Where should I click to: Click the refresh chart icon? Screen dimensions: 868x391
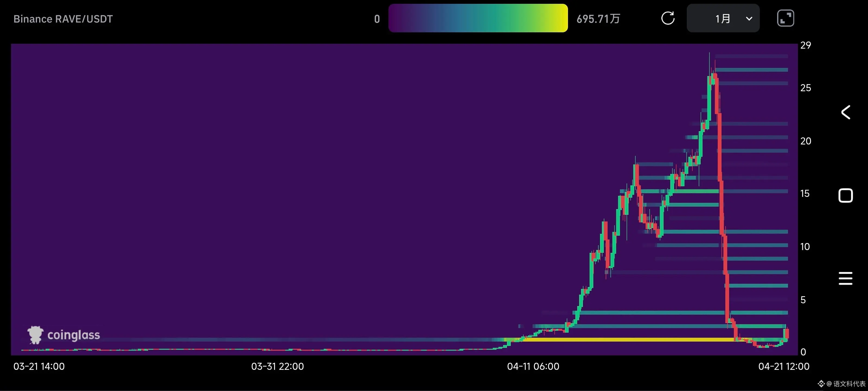click(x=668, y=18)
